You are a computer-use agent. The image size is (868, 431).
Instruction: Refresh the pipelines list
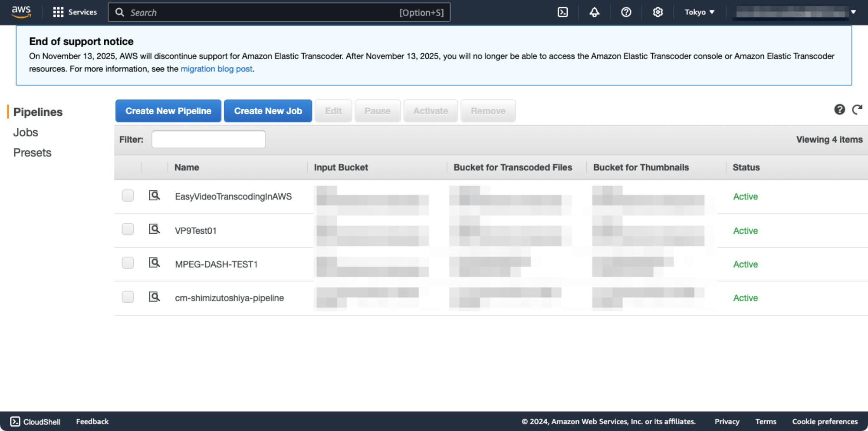point(857,109)
